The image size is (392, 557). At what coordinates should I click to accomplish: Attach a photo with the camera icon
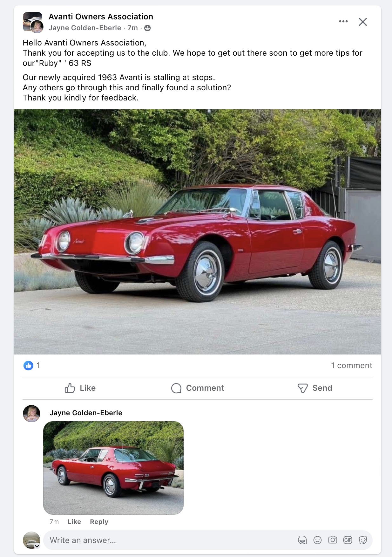coord(333,540)
